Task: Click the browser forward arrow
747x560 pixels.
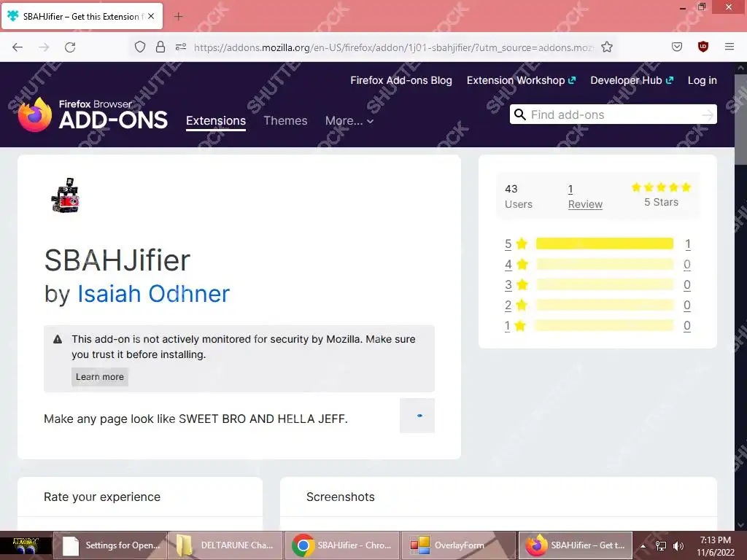Action: [44, 47]
